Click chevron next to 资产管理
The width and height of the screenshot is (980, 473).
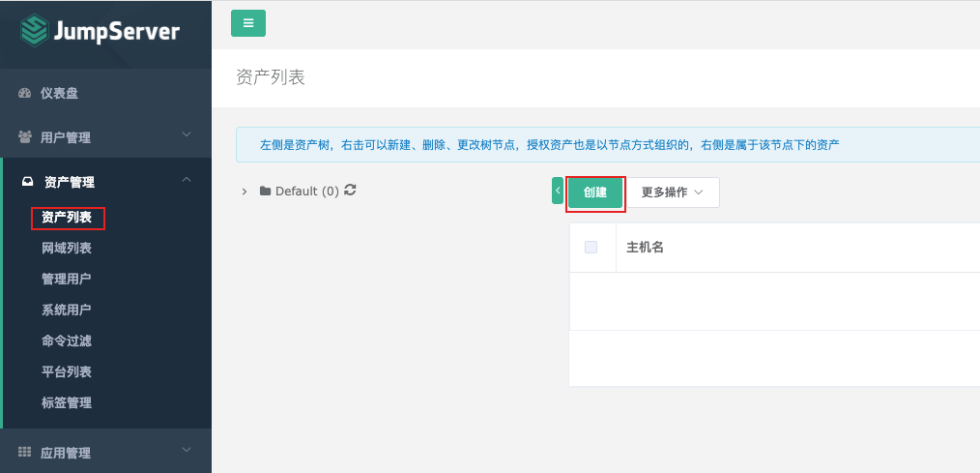click(x=187, y=180)
